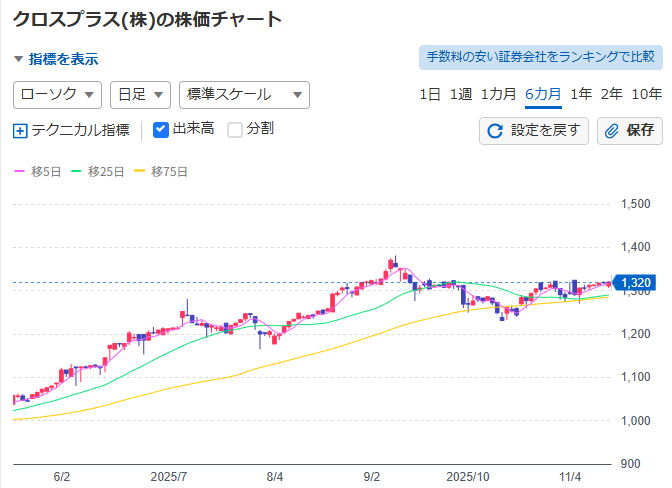Open the 日足 interval dropdown

tap(141, 95)
